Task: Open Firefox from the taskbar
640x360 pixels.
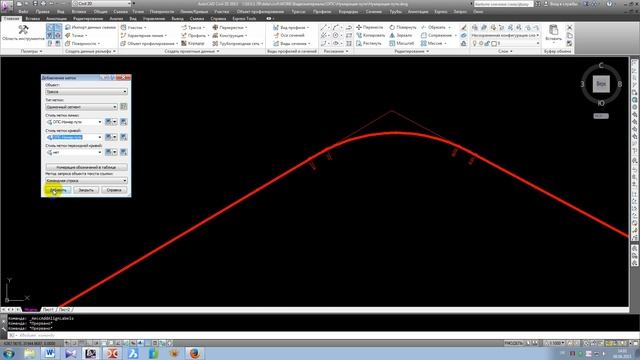Action: point(195,353)
